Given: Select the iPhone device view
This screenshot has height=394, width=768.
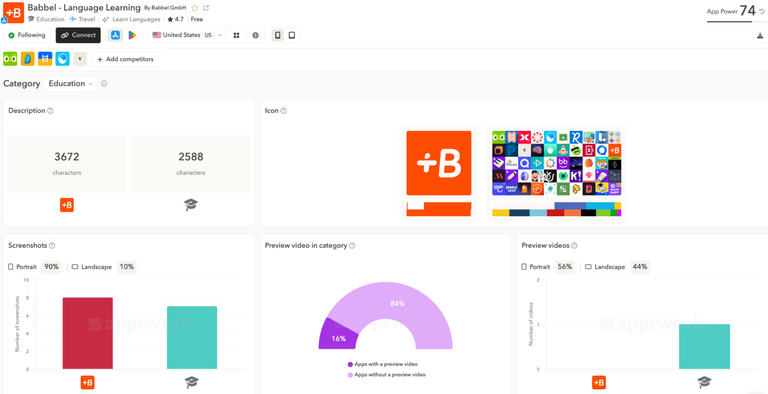Looking at the screenshot, I should [278, 35].
